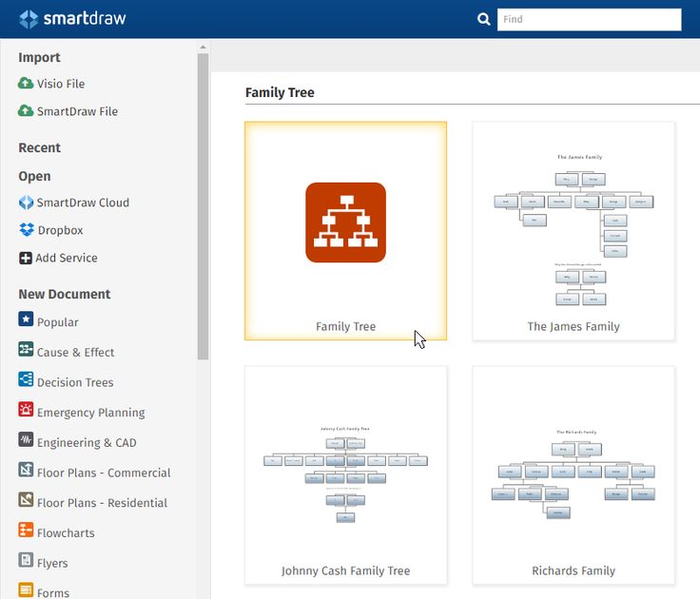Click the orange Family Tree hierarchy icon
The height and width of the screenshot is (599, 700).
[x=345, y=222]
